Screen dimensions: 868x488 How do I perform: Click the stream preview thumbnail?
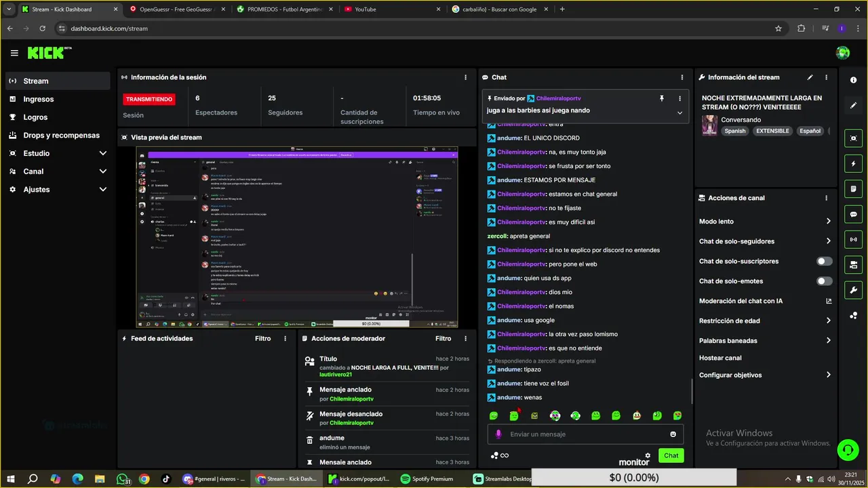tap(297, 237)
